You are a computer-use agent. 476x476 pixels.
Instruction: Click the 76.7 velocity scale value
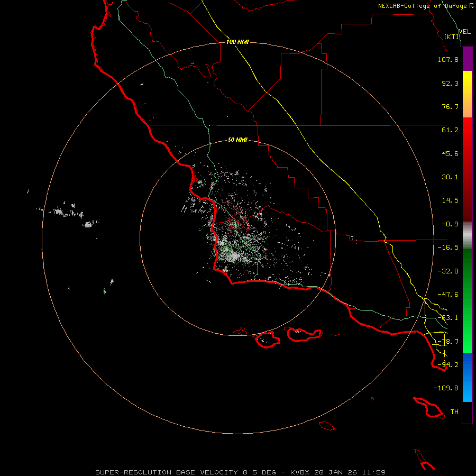tap(450, 106)
